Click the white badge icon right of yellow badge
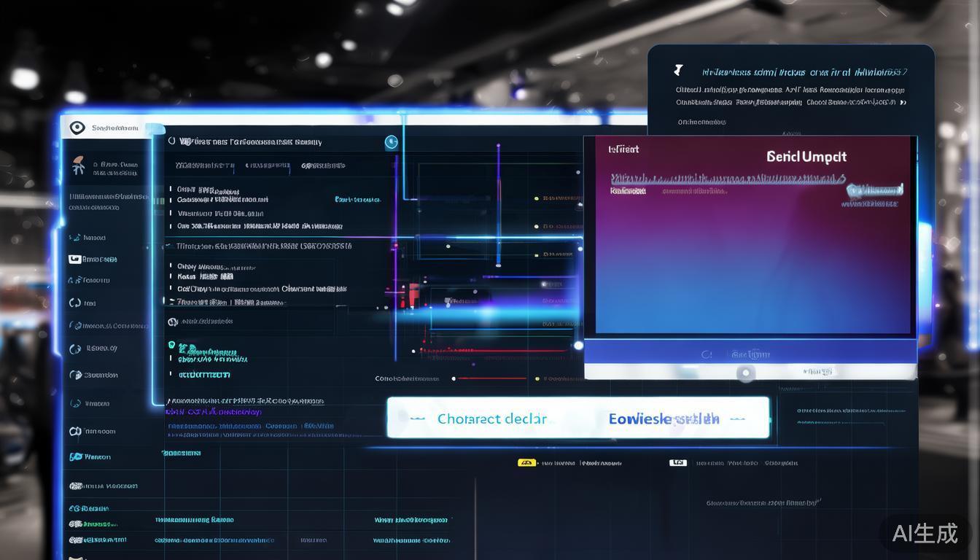 pyautogui.click(x=678, y=463)
